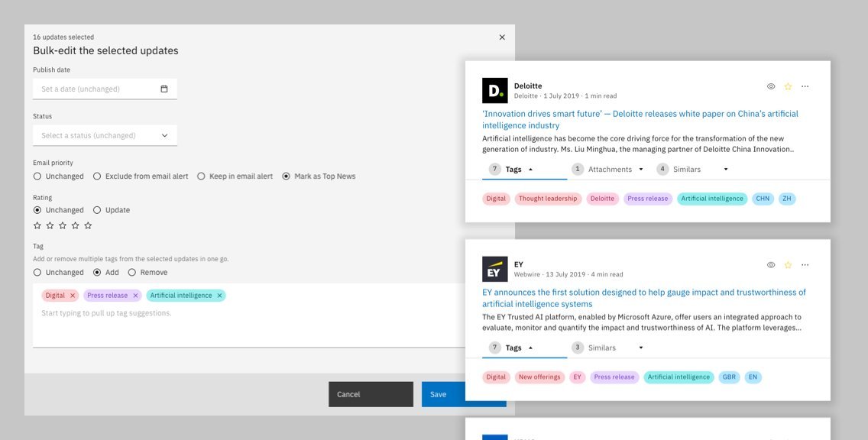The height and width of the screenshot is (440, 868).
Task: Toggle the eye icon on the EY card
Action: coord(770,265)
